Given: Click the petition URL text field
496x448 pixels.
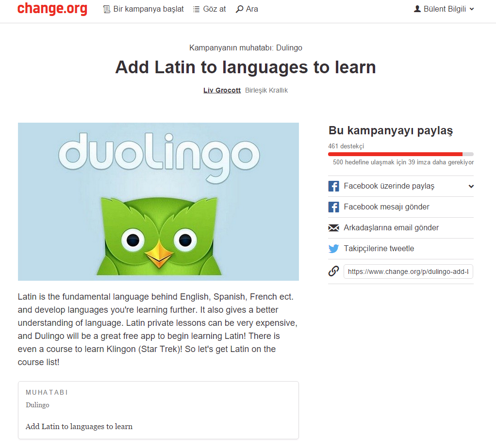Looking at the screenshot, I should [408, 272].
